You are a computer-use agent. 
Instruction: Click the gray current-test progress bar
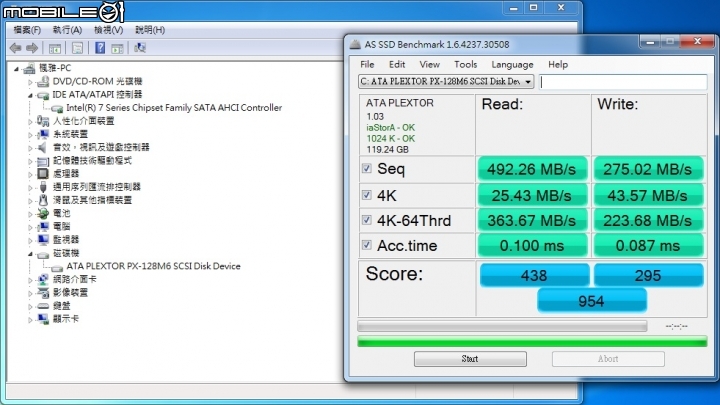click(502, 326)
